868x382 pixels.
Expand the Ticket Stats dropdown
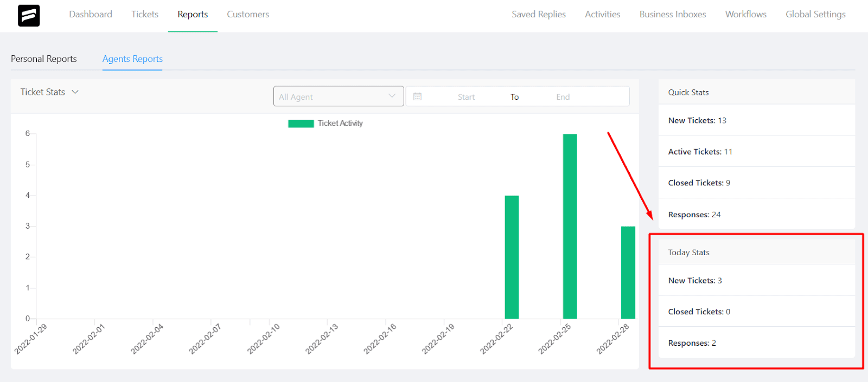[x=49, y=92]
